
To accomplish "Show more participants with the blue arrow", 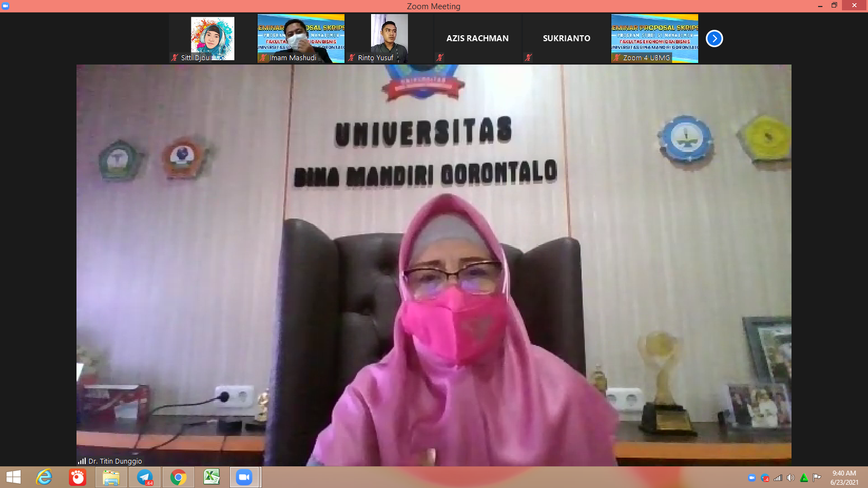I will point(714,38).
